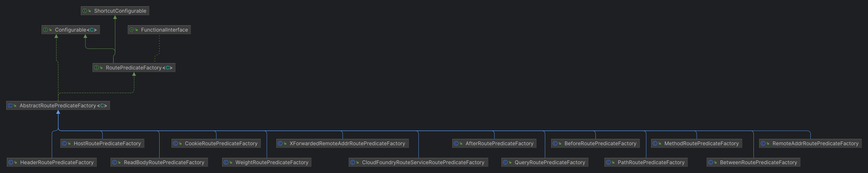Select the ReadBodyRoutePredicateFactory node label
868x173 pixels.
164,162
